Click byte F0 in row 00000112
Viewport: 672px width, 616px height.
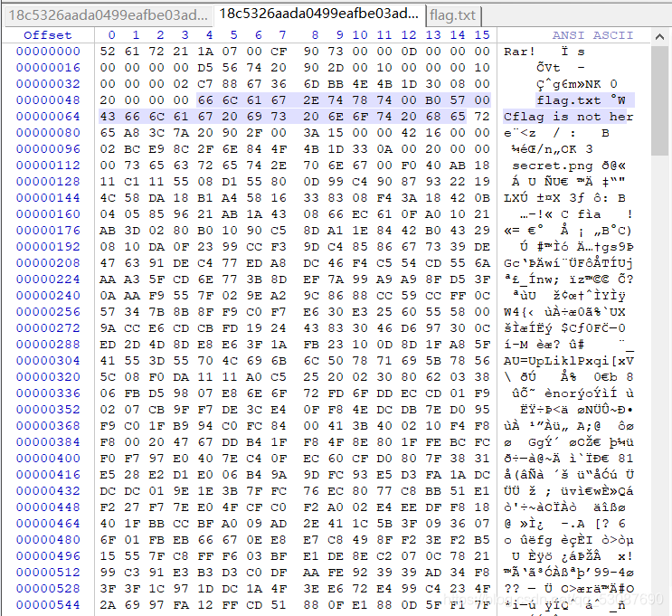click(x=409, y=166)
